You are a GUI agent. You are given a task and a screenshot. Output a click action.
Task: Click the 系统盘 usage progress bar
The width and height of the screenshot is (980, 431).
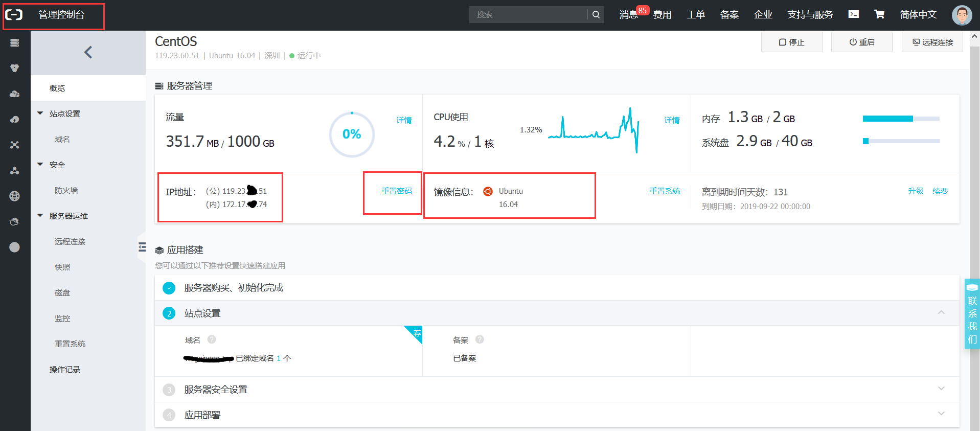[x=901, y=141]
